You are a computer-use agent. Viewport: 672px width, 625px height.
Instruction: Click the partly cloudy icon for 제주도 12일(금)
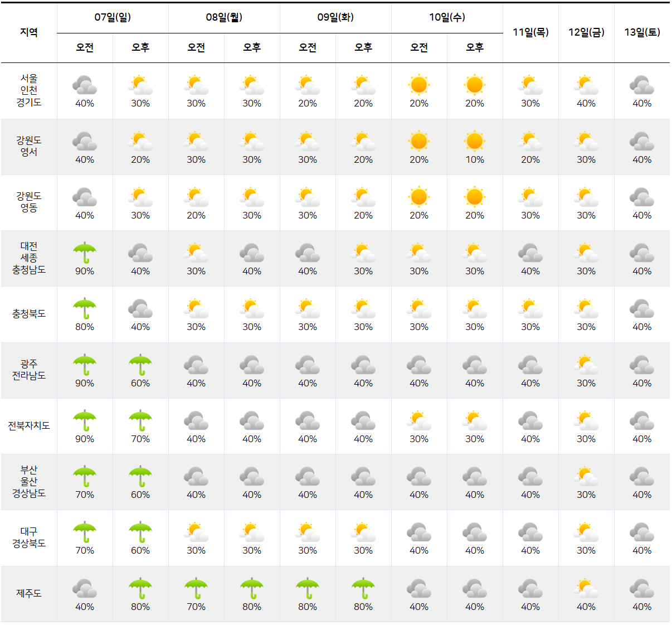pyautogui.click(x=586, y=588)
